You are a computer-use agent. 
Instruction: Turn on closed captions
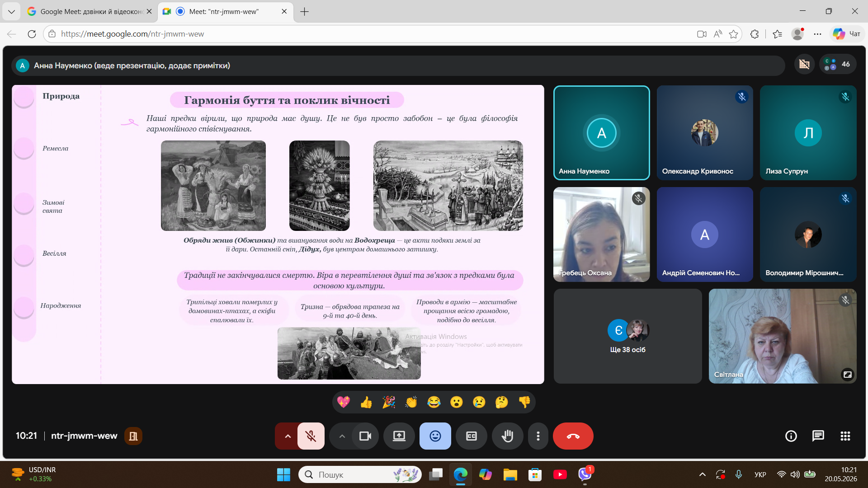click(x=472, y=436)
